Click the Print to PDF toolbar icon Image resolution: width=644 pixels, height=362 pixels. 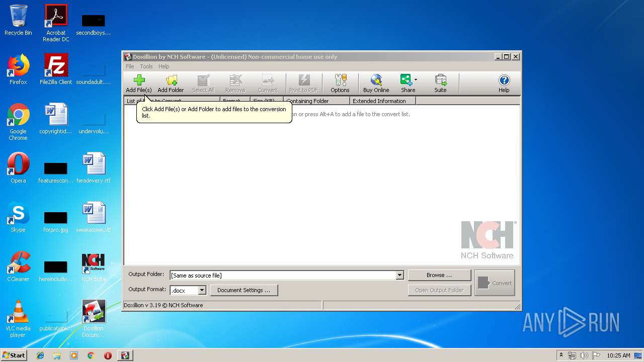304,83
